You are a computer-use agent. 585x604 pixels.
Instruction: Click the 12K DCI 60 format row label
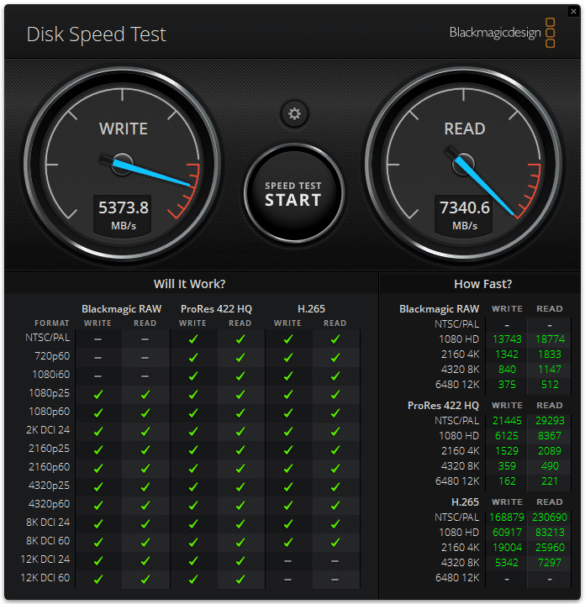tap(45, 578)
